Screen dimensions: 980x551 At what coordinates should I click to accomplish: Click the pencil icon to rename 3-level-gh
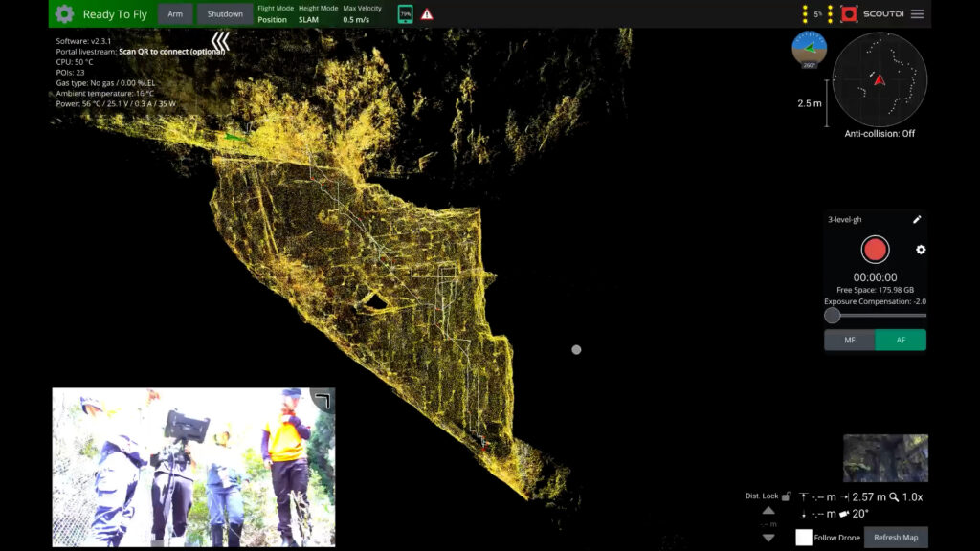(916, 219)
